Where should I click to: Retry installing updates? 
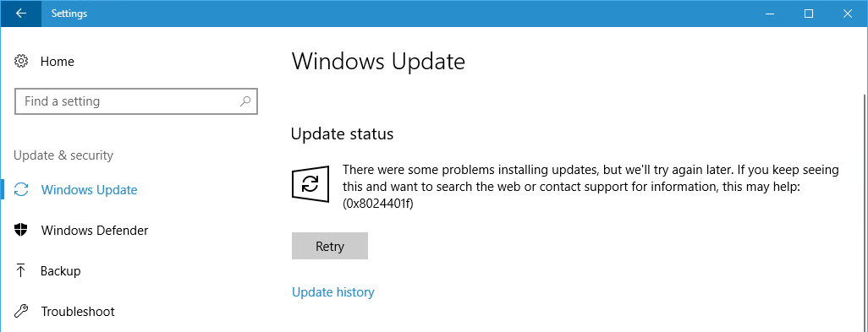(330, 247)
